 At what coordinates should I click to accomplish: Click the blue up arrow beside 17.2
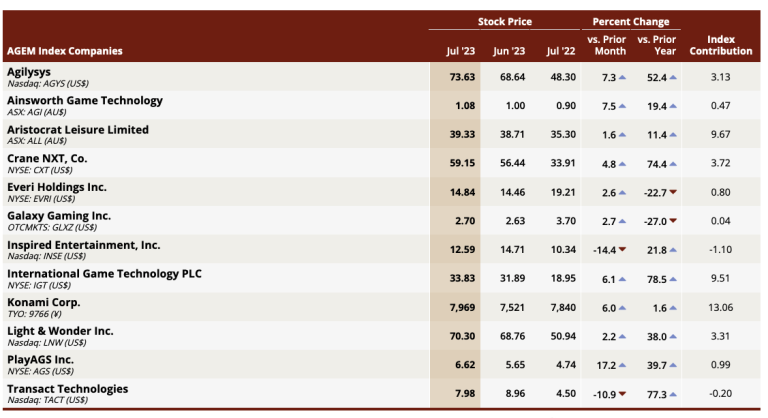pyautogui.click(x=622, y=365)
